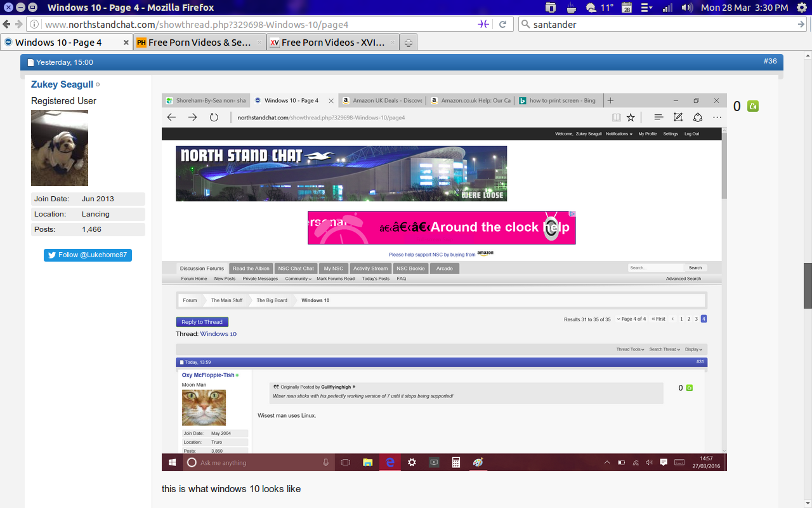
Task: Click the search field containing 'santander'
Action: tap(663, 25)
